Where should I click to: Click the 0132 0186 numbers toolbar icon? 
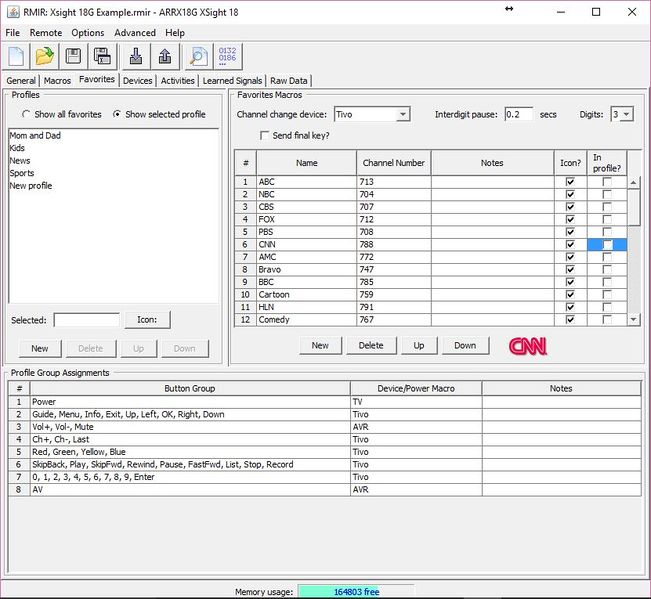pyautogui.click(x=228, y=56)
